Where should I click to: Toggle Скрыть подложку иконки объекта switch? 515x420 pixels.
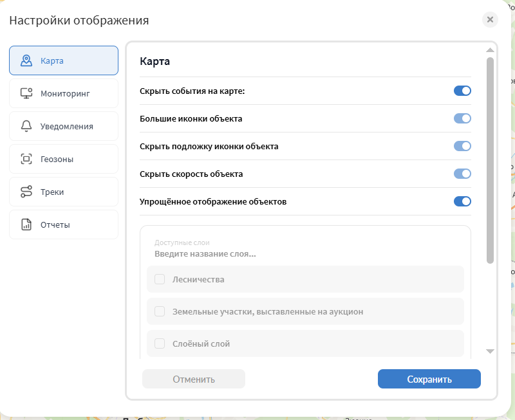462,146
